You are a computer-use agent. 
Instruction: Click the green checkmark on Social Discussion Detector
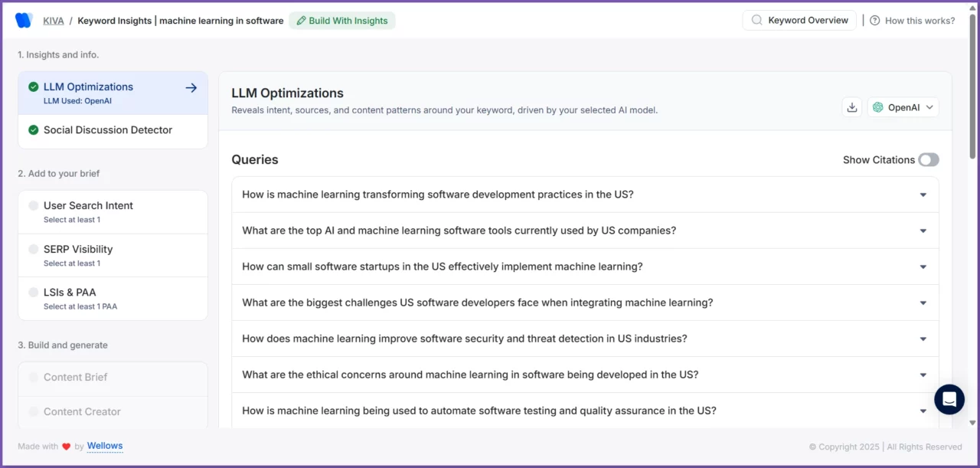33,129
